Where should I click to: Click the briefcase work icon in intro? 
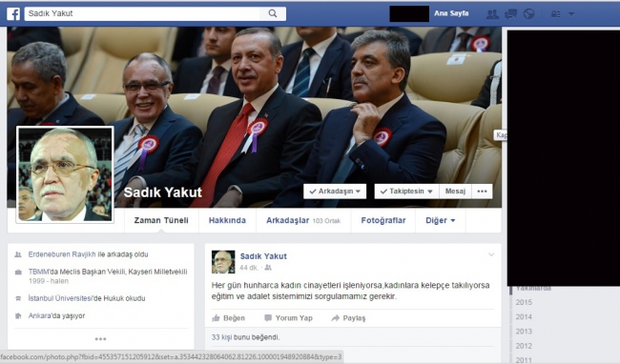(x=18, y=272)
